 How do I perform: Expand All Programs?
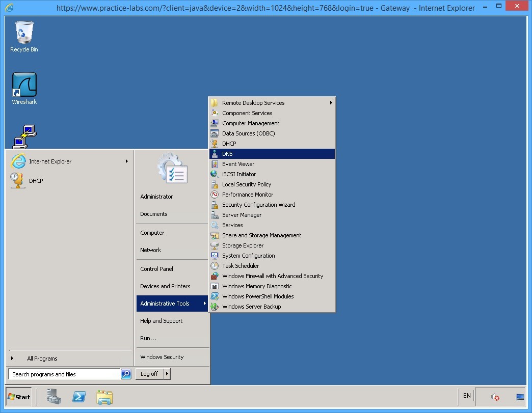coord(42,359)
